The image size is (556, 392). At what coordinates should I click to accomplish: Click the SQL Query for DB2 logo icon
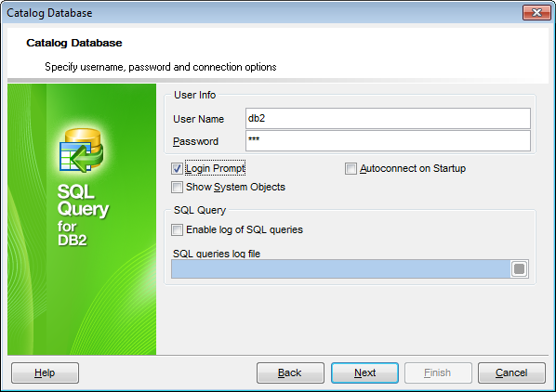pyautogui.click(x=82, y=150)
